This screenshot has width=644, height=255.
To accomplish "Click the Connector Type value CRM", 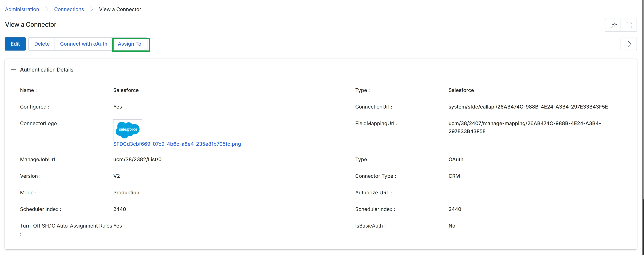I will point(454,176).
